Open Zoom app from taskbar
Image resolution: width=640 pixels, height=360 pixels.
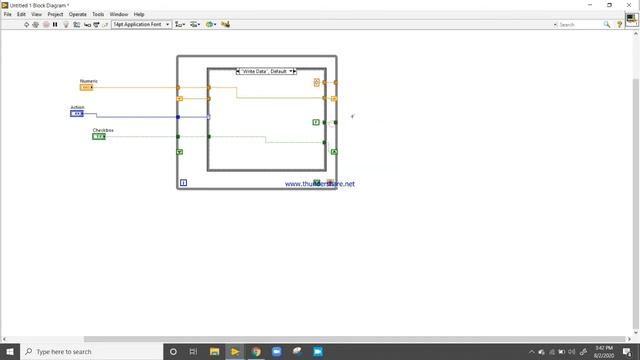[277, 351]
